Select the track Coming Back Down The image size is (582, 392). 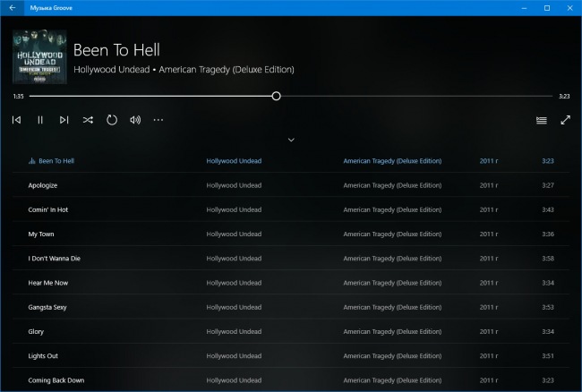(x=291, y=380)
